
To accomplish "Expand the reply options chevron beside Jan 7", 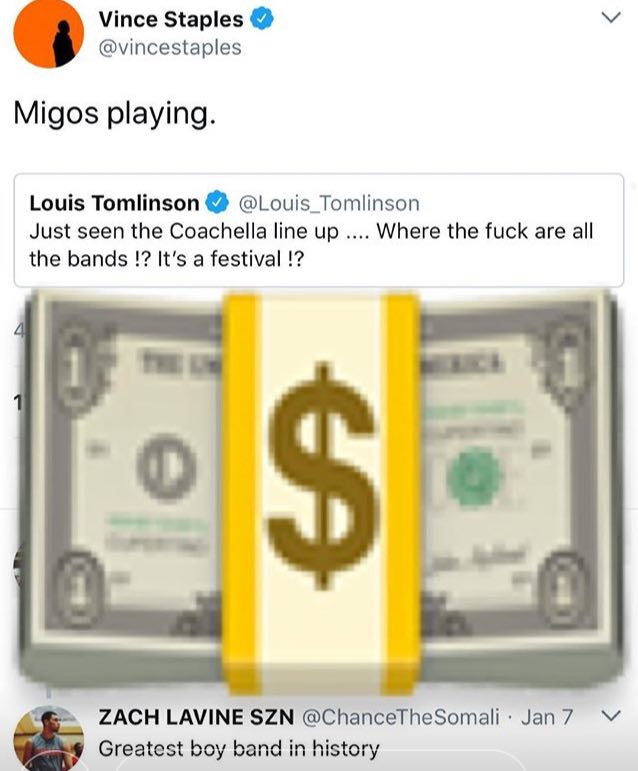I will click(x=611, y=715).
